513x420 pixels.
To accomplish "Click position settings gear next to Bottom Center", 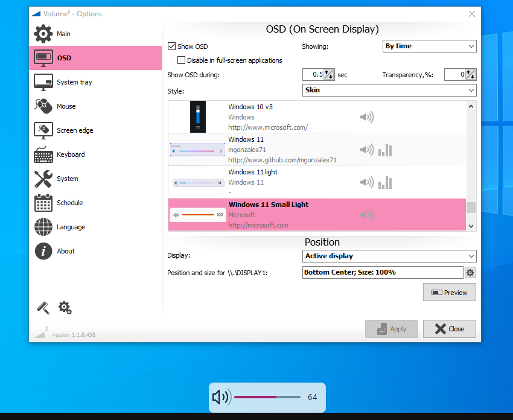I will pos(470,273).
